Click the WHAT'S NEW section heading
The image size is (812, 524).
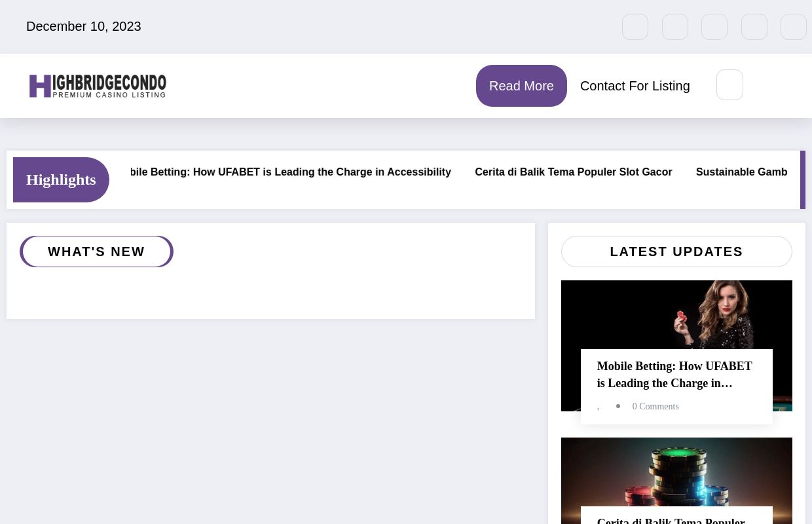(x=96, y=252)
